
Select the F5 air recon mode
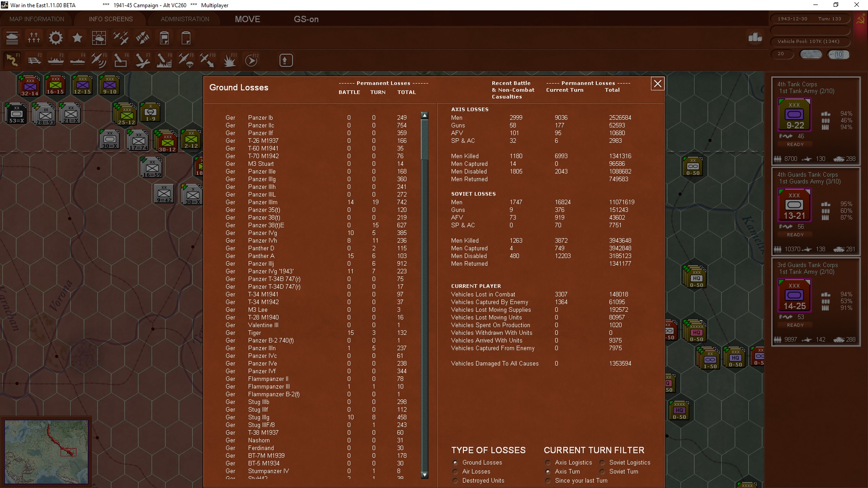pyautogui.click(x=99, y=60)
